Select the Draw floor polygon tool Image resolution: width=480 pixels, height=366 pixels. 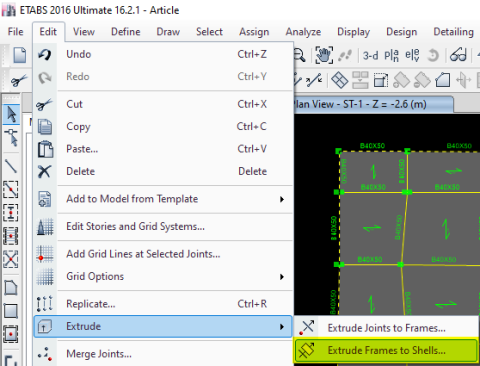pos(11,287)
